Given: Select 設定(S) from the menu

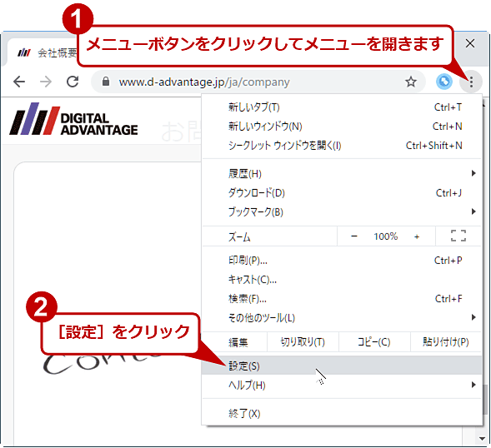Looking at the screenshot, I should tap(342, 366).
